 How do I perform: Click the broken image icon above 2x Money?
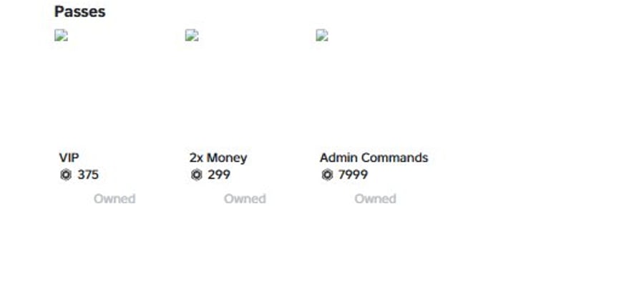pyautogui.click(x=192, y=35)
